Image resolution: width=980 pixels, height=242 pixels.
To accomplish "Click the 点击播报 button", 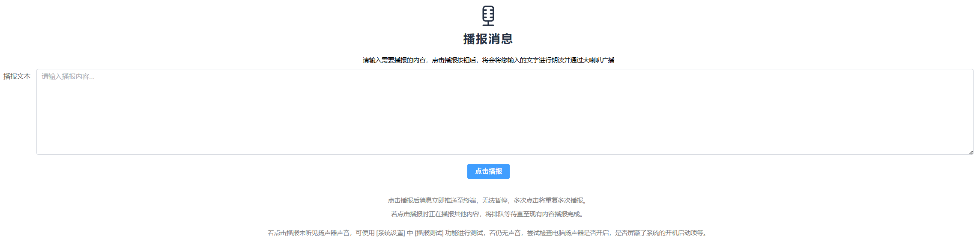I will [488, 171].
